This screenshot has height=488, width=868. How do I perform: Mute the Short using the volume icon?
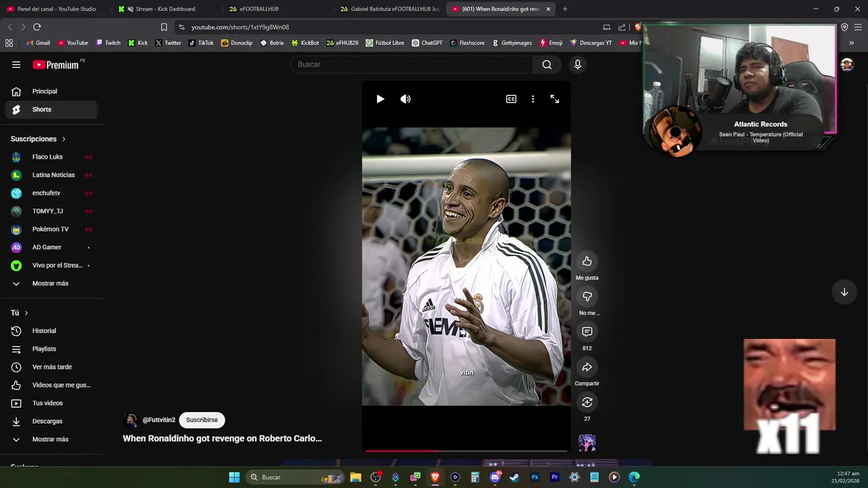point(406,99)
